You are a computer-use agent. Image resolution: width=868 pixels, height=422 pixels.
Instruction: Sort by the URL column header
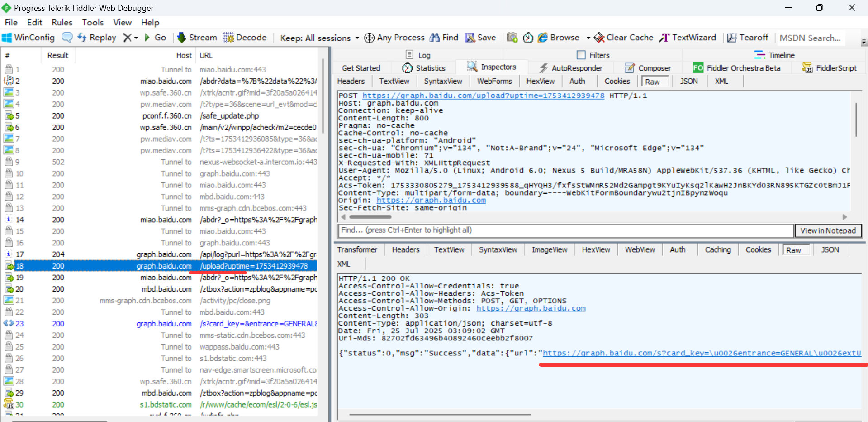(257, 55)
